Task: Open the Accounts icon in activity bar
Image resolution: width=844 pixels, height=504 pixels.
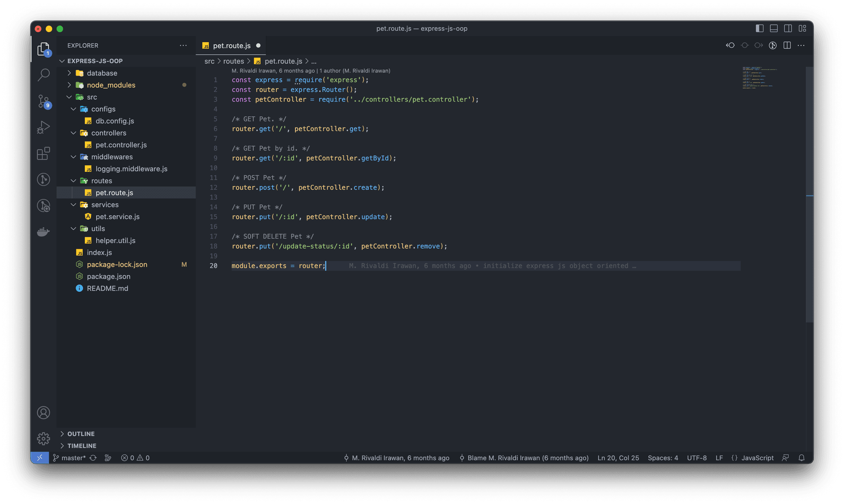Action: pyautogui.click(x=44, y=413)
